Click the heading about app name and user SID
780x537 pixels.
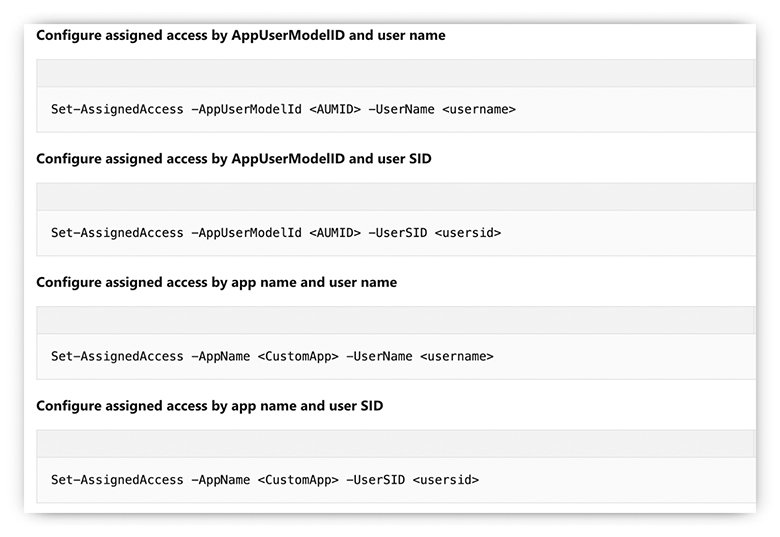click(209, 406)
